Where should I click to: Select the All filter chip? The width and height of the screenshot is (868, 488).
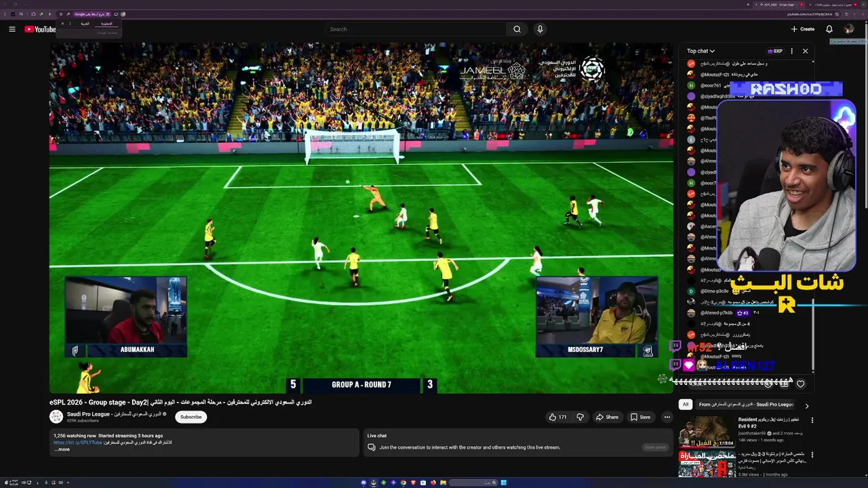[685, 405]
